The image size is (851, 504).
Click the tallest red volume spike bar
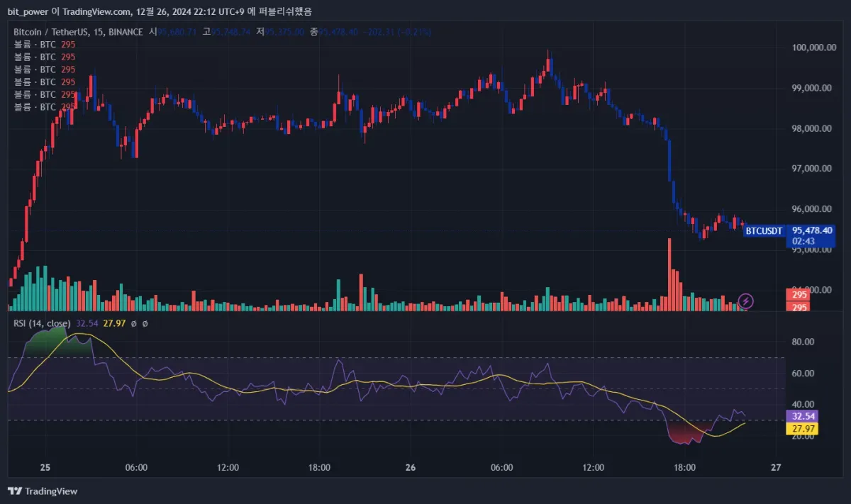[669, 274]
